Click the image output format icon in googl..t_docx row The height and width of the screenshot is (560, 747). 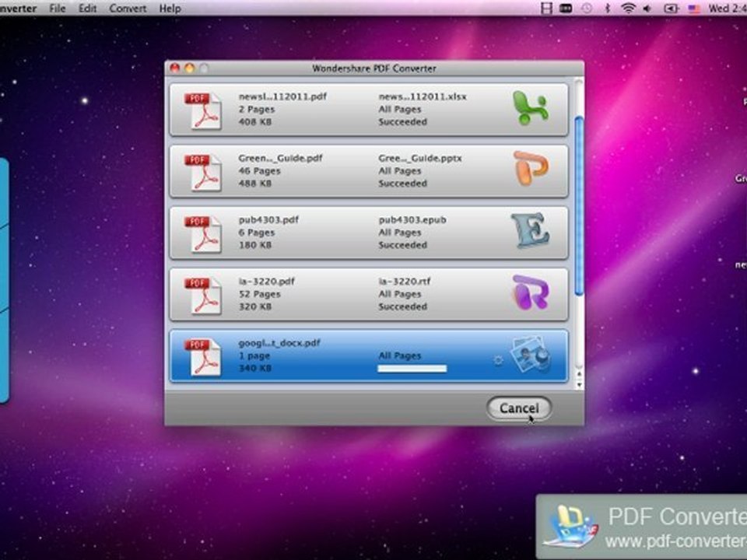tap(531, 355)
